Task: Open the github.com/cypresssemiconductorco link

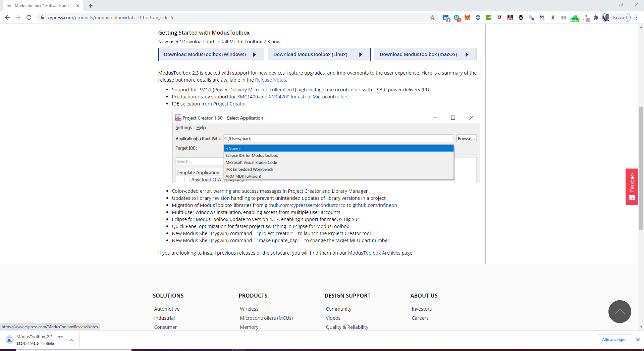Action: (x=305, y=205)
